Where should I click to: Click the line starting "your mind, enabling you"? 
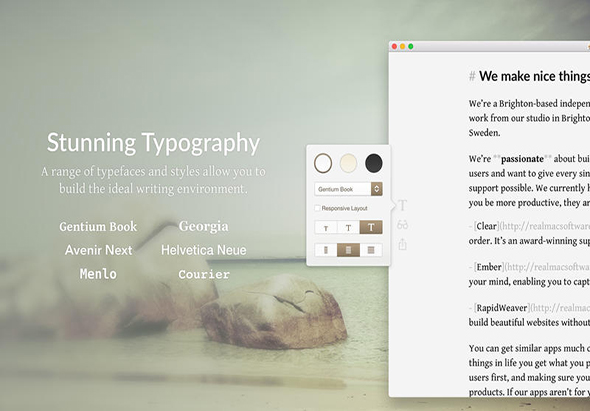tap(529, 282)
